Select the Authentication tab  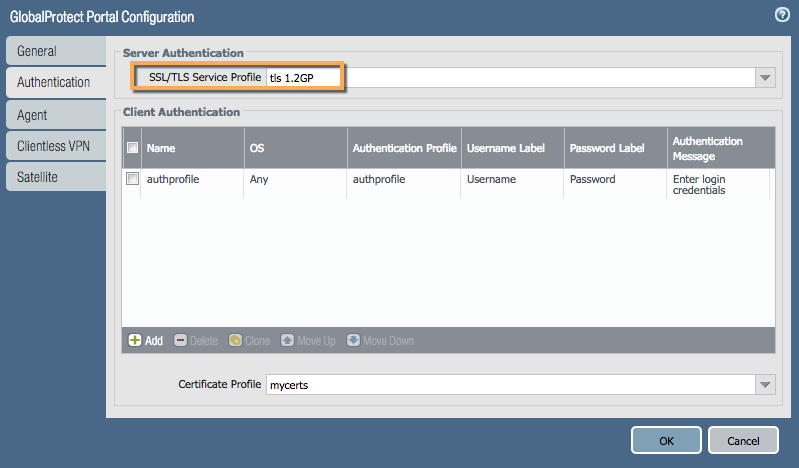coord(56,82)
